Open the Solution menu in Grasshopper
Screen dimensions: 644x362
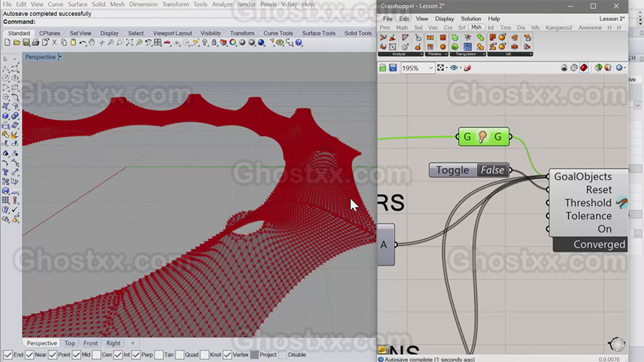coord(471,19)
